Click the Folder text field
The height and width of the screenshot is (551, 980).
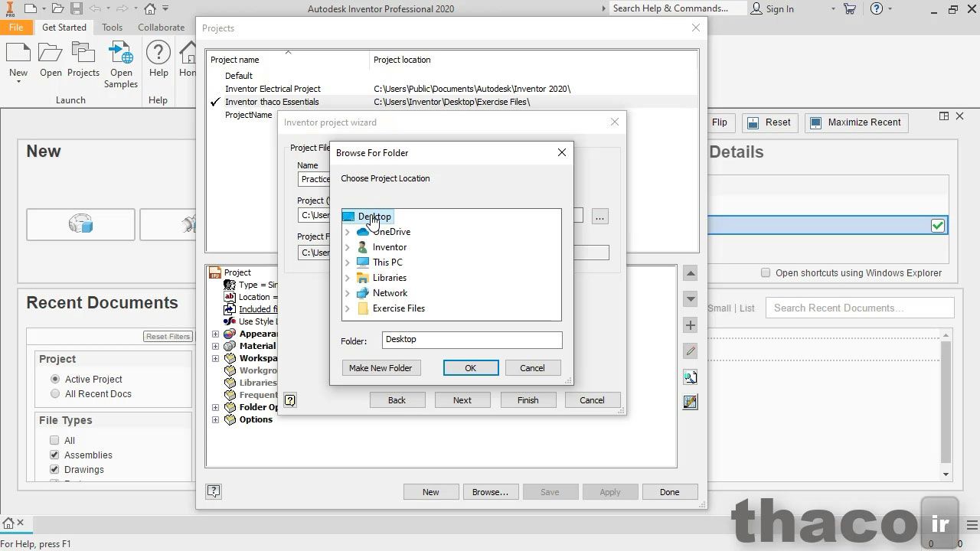[x=472, y=339]
